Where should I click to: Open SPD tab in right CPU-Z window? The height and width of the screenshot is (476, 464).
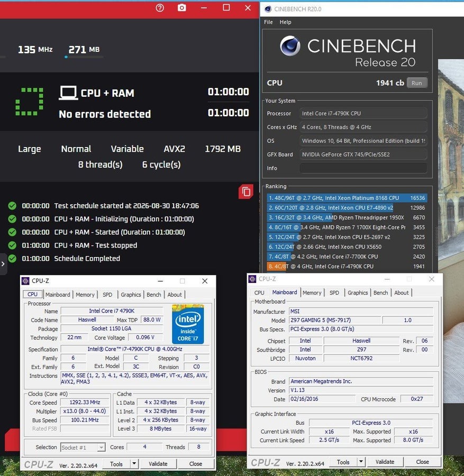pyautogui.click(x=334, y=292)
